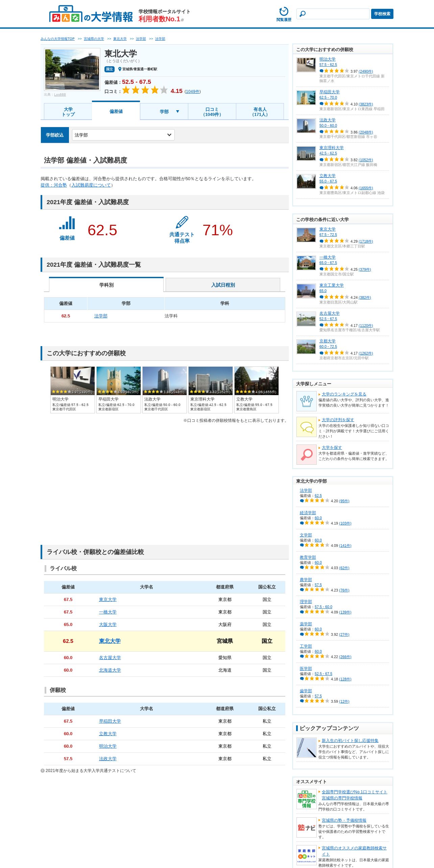Image resolution: width=434 pixels, height=868 pixels.
Task: Open the 学部絞込 dropdown showing 法学部
Action: click(123, 135)
